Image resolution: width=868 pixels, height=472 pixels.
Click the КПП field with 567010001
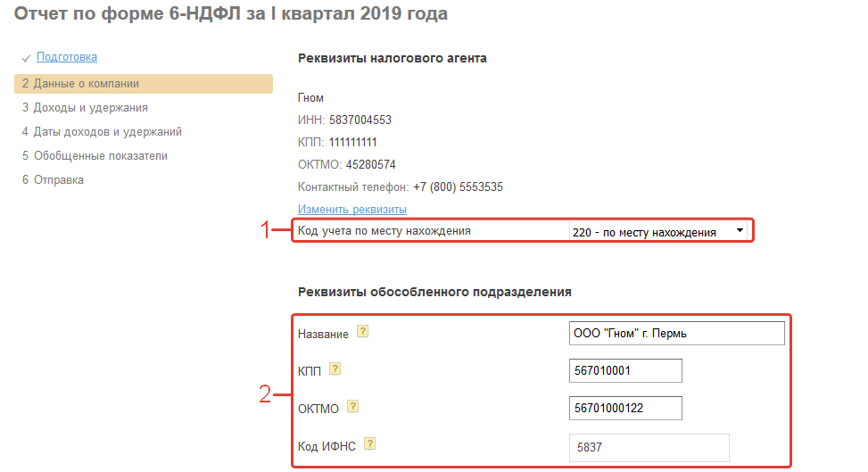coord(624,370)
